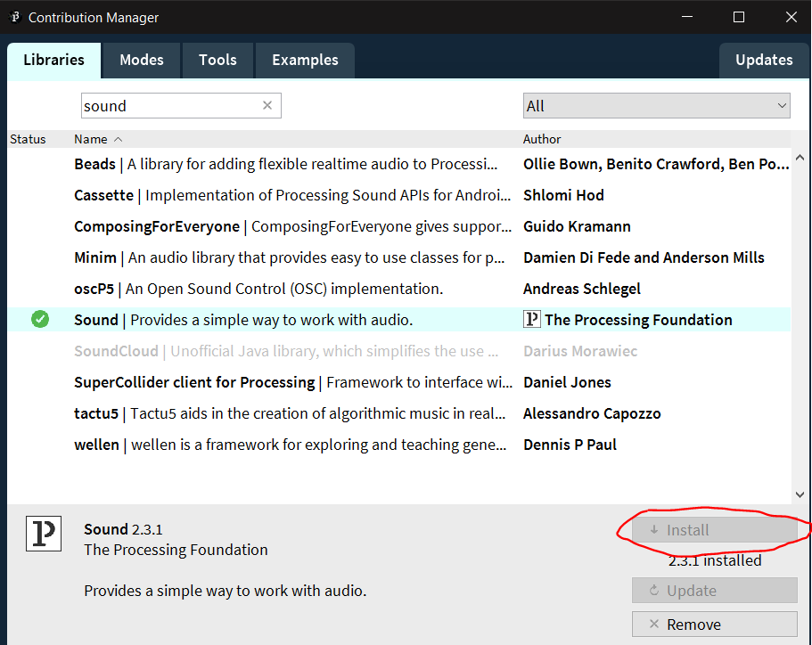Click author Guido Kramann
This screenshot has width=812, height=645.
pos(577,226)
